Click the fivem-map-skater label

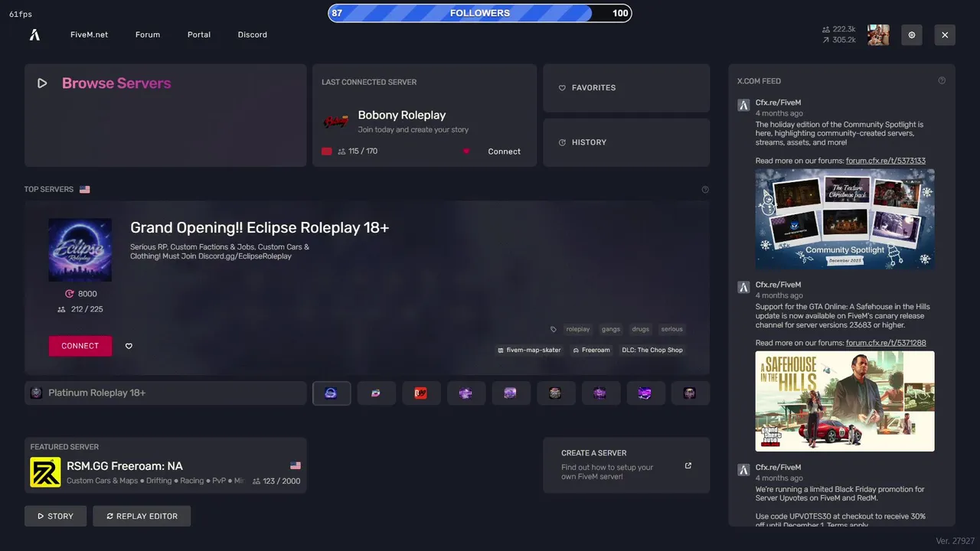[529, 350]
